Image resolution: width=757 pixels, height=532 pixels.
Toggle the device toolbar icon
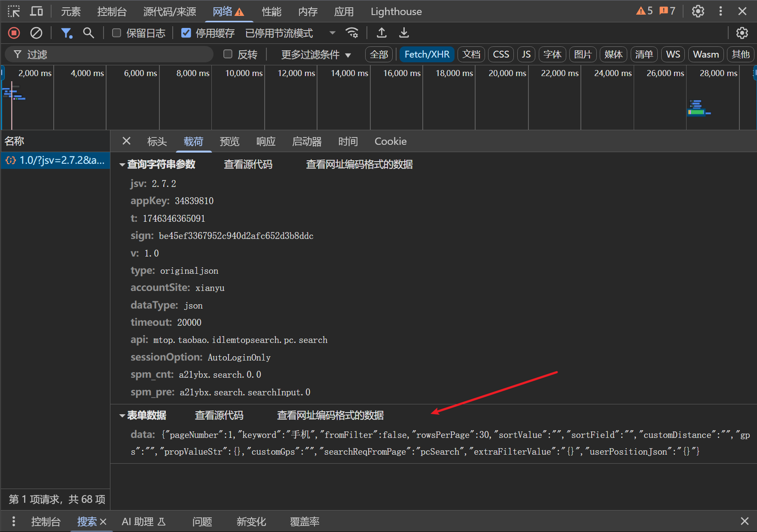point(37,11)
